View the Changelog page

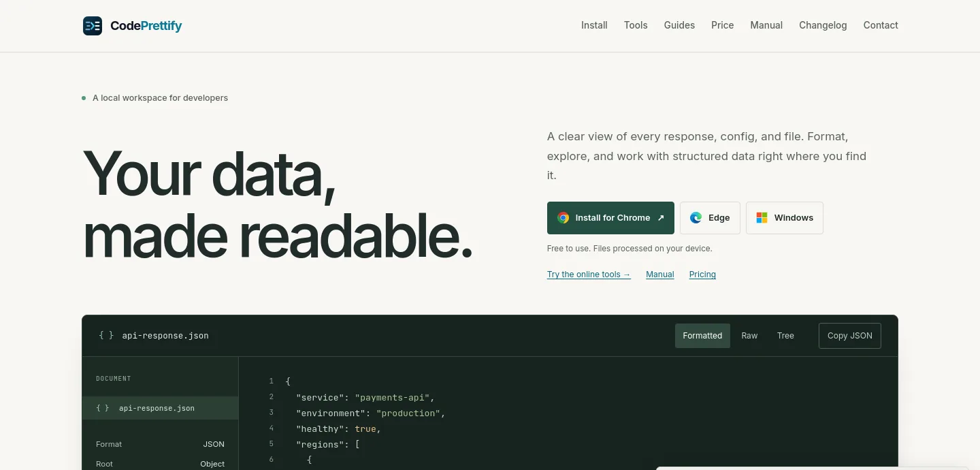pos(823,25)
